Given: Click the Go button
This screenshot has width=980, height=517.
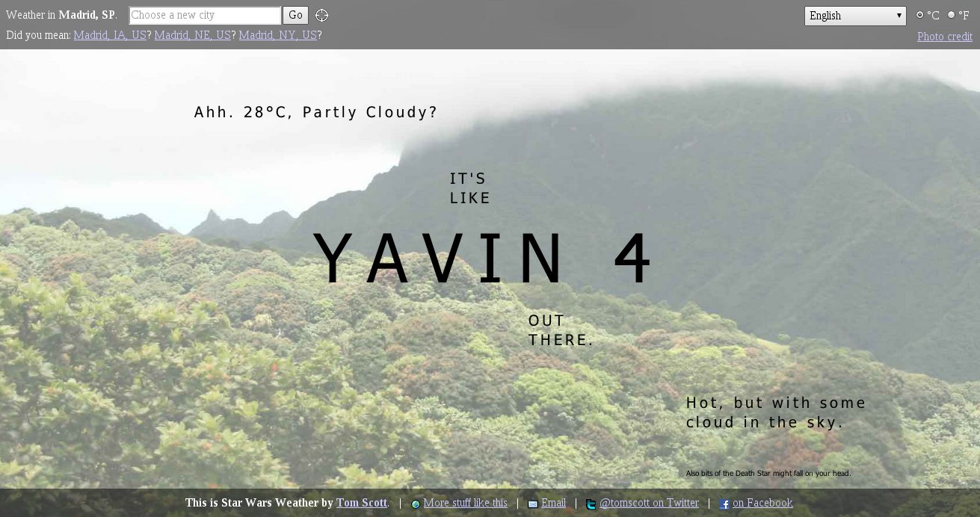Looking at the screenshot, I should [295, 15].
